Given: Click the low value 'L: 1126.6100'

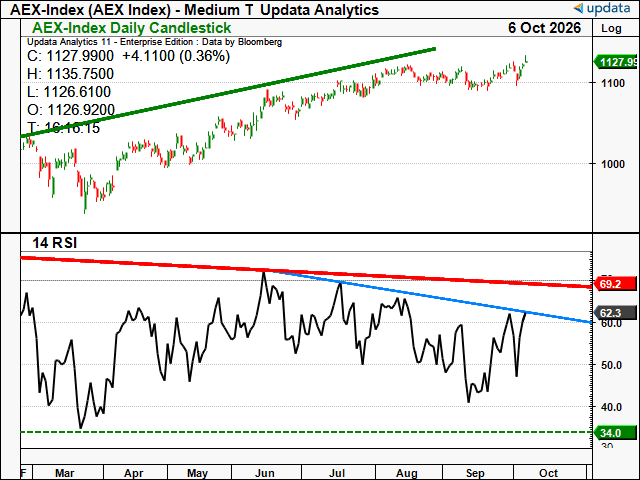Looking at the screenshot, I should (69, 92).
